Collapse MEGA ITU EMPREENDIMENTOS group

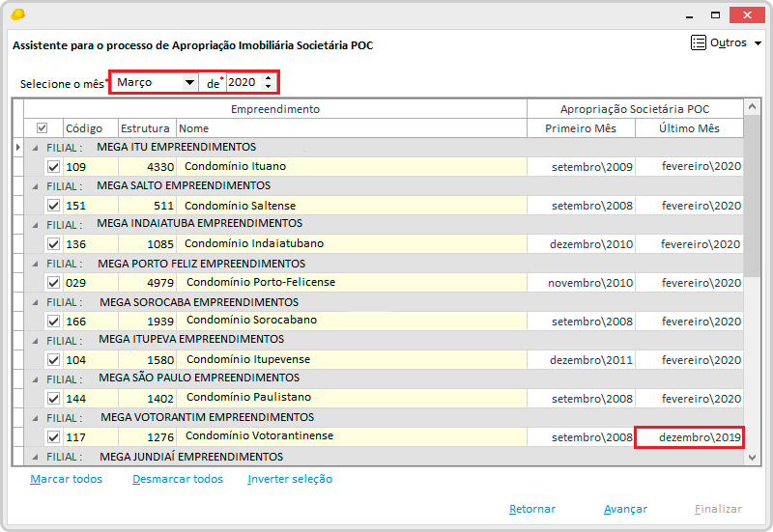[x=35, y=148]
